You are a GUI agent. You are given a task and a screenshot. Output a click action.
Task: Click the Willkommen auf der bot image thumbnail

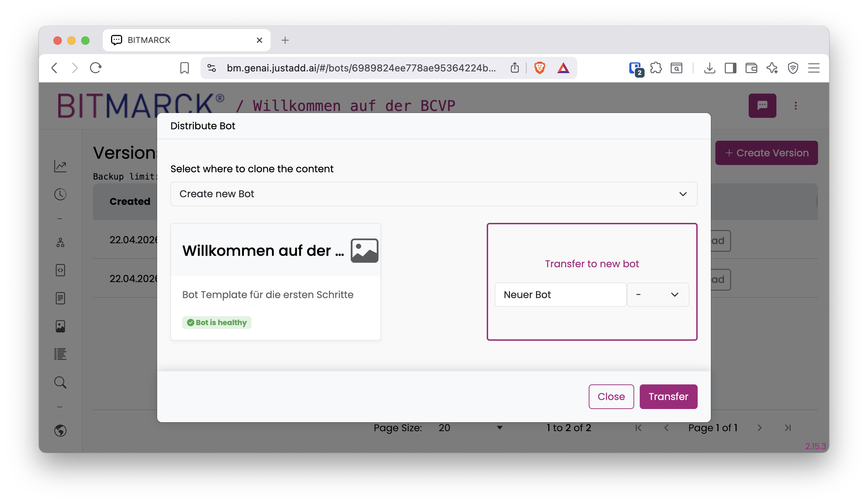pos(364,251)
